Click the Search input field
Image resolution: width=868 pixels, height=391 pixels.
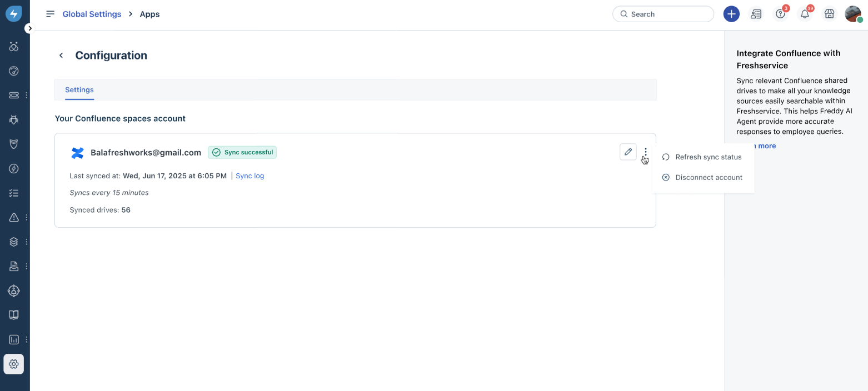[x=663, y=14]
